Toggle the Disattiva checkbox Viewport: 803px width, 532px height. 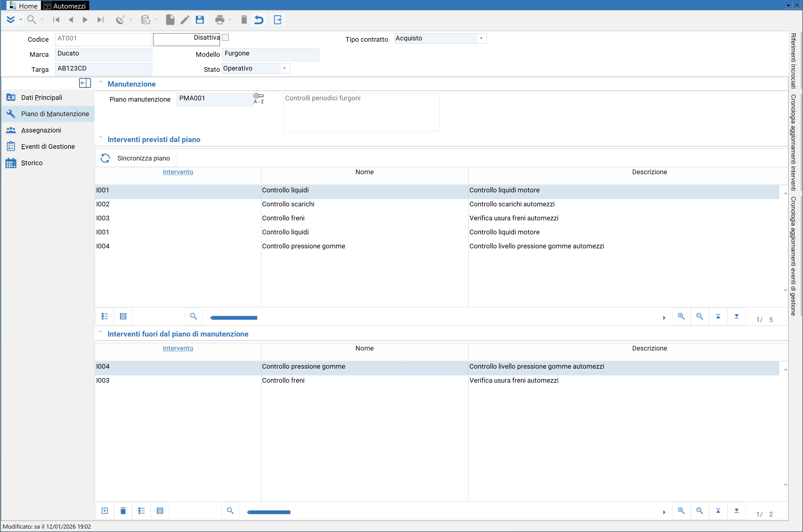tap(225, 37)
